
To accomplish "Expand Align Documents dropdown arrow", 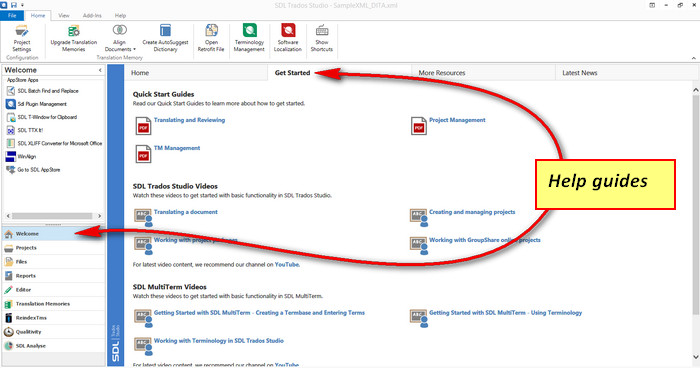I will tap(134, 50).
